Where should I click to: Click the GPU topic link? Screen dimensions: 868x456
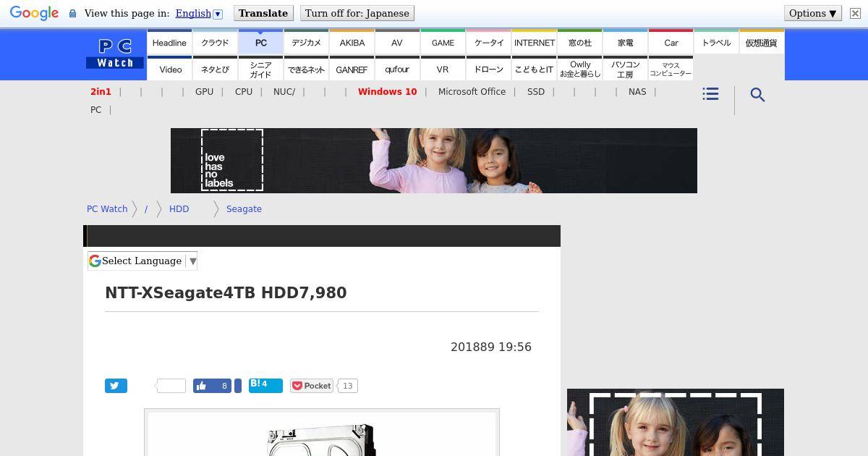click(204, 91)
